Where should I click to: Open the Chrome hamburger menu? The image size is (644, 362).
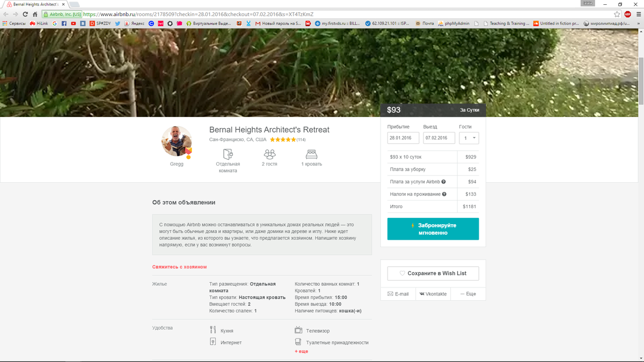[638, 14]
